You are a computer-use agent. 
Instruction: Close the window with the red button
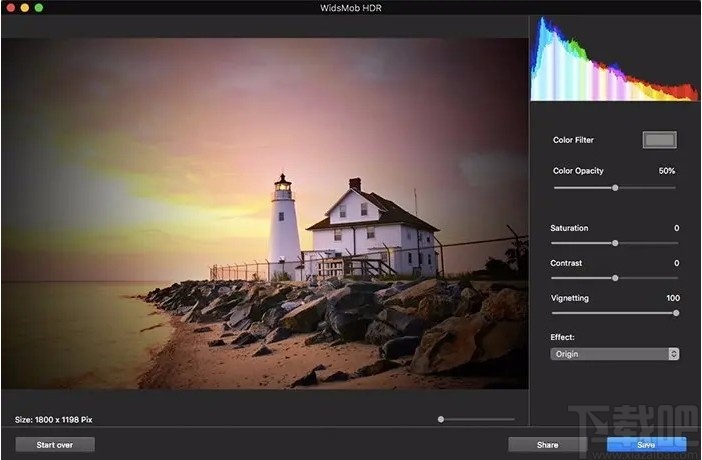coord(11,8)
